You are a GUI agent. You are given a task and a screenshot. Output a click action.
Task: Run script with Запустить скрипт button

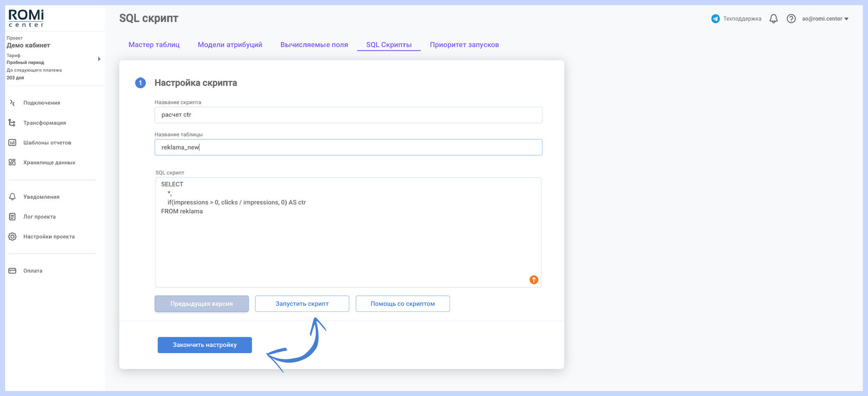click(302, 304)
